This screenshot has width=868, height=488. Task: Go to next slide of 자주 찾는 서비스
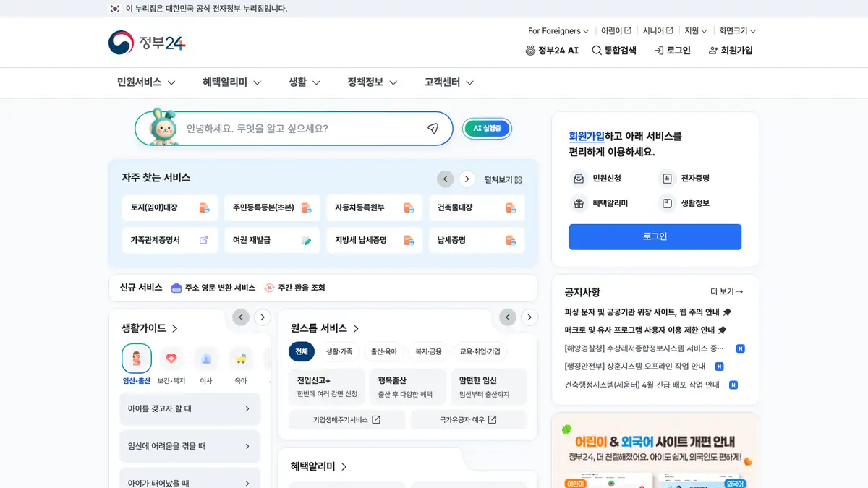pyautogui.click(x=467, y=179)
